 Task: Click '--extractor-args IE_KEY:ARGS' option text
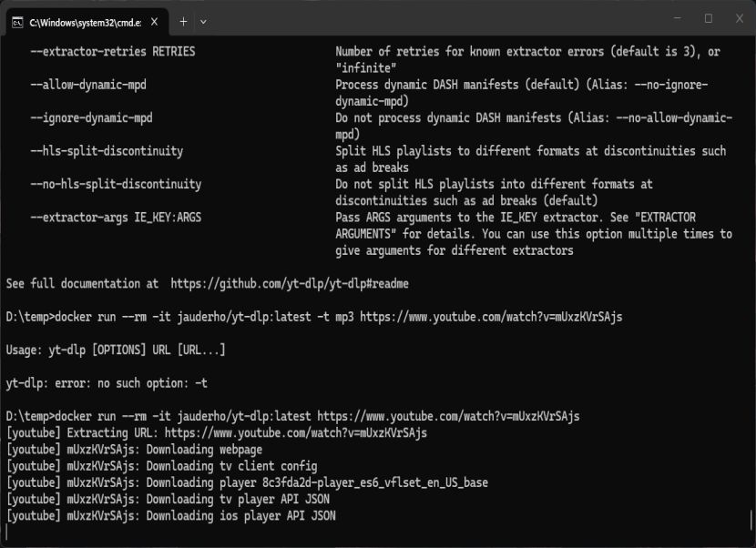[x=116, y=218]
